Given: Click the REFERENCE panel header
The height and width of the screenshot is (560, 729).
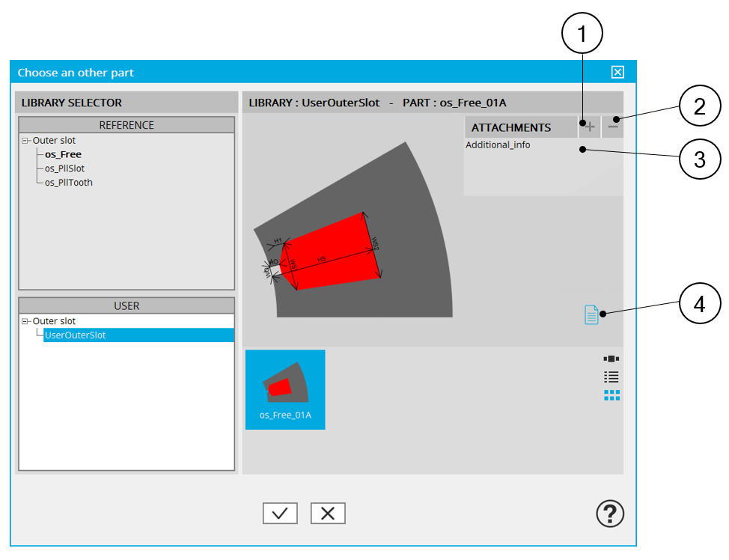Looking at the screenshot, I should click(x=126, y=125).
